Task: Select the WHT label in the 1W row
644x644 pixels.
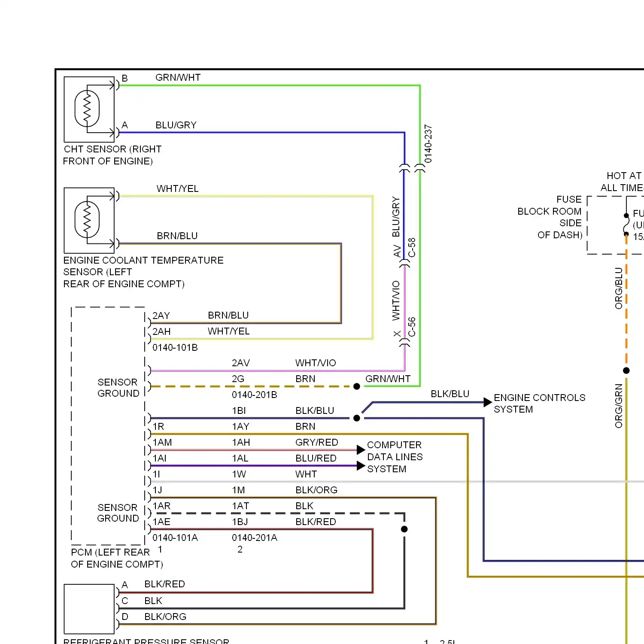Action: click(x=306, y=474)
